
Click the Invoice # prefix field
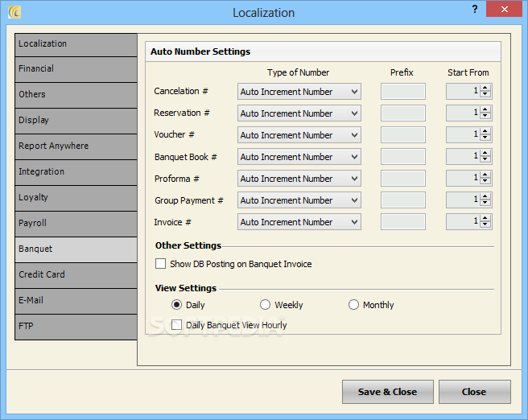pyautogui.click(x=403, y=222)
